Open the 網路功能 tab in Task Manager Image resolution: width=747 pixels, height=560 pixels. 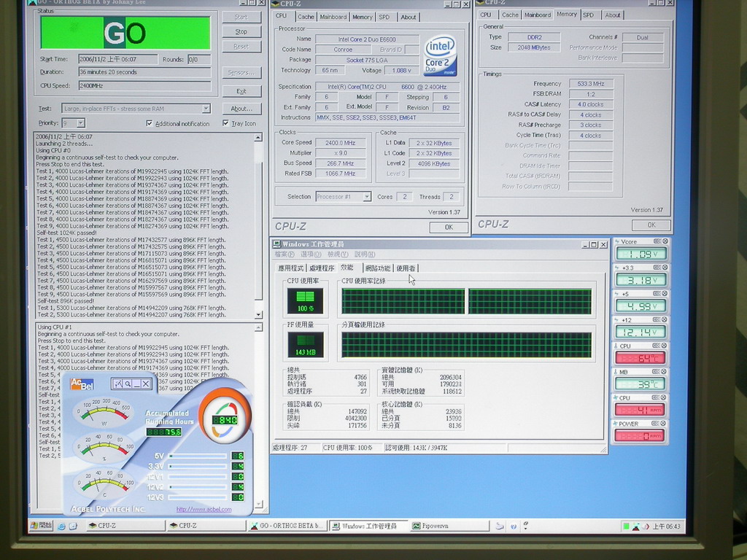(378, 268)
